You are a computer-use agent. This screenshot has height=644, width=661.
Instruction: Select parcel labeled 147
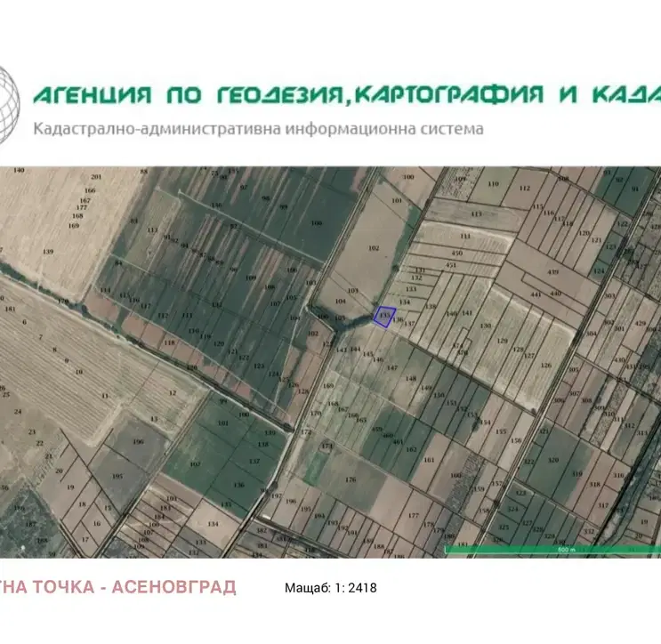(x=392, y=368)
